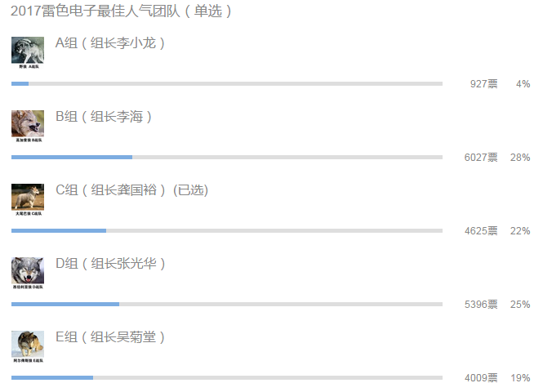Select option B组（组长李海）
Viewport: 543px width, 392px height.
(x=103, y=117)
